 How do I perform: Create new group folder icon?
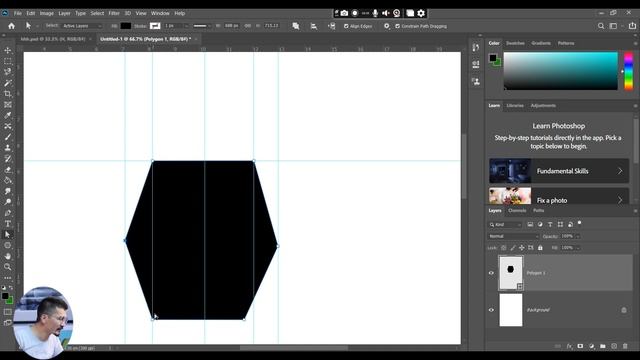click(603, 346)
